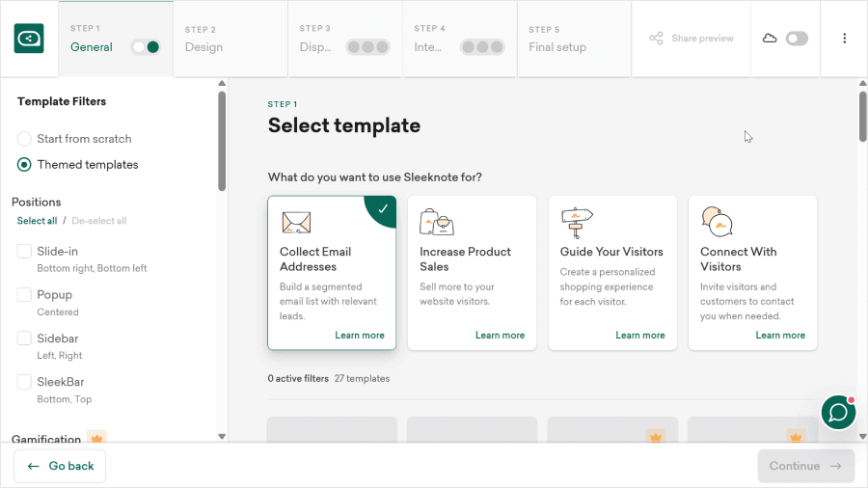Click De-select all positions link
868x488 pixels.
click(x=99, y=221)
